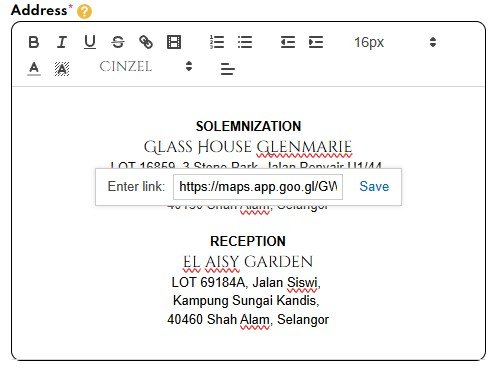The image size is (496, 372).
Task: Click the 40460 Shah Alam, Selangor line
Action: point(248,319)
